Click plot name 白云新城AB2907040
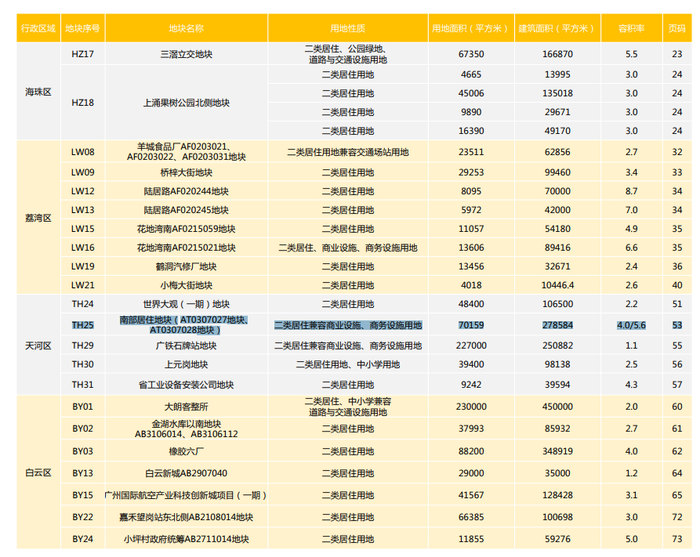The width and height of the screenshot is (700, 557). coord(186,473)
